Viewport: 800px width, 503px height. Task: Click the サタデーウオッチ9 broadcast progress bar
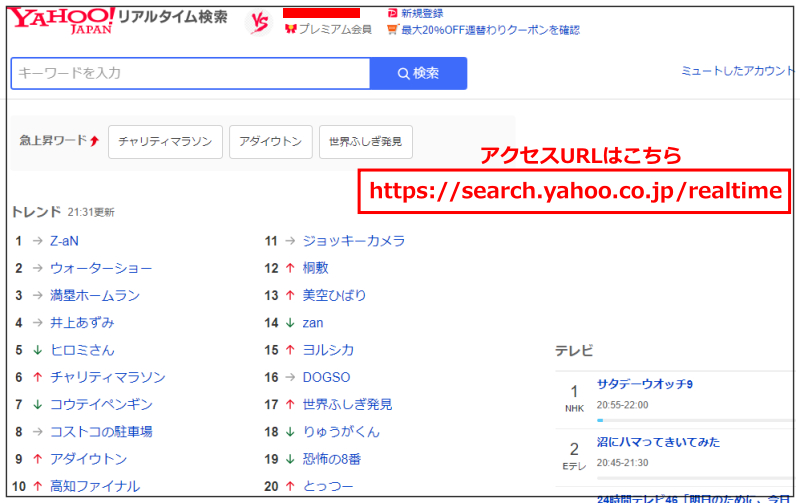click(695, 420)
